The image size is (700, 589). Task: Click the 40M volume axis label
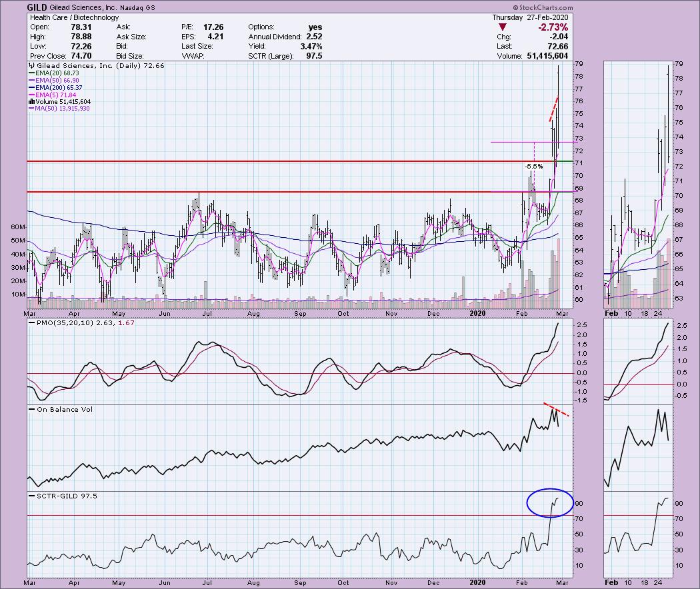pyautogui.click(x=18, y=255)
